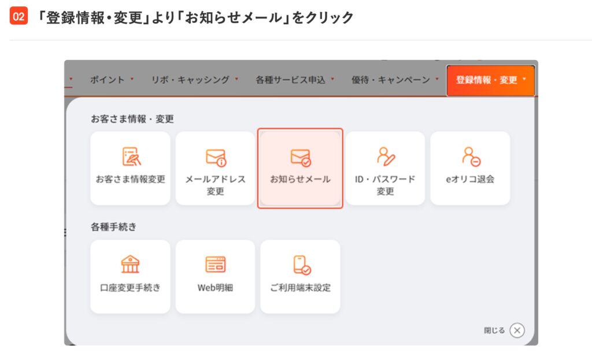Click the ご利用端末設定 phone icon
Image resolution: width=592 pixels, height=364 pixels.
coord(302,265)
